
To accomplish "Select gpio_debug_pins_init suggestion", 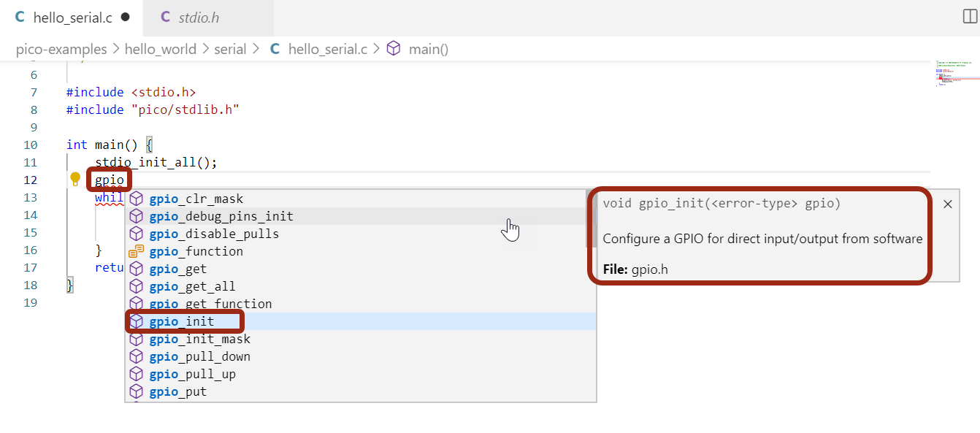I will (221, 216).
